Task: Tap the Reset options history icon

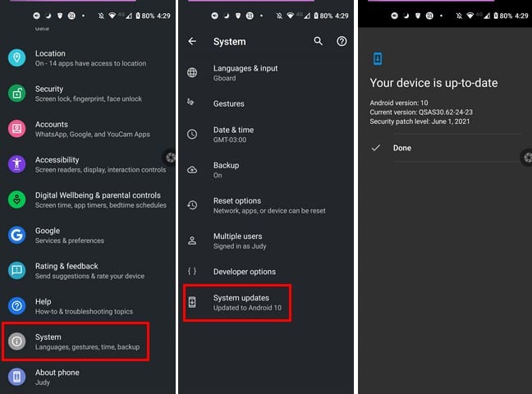Action: (x=192, y=205)
